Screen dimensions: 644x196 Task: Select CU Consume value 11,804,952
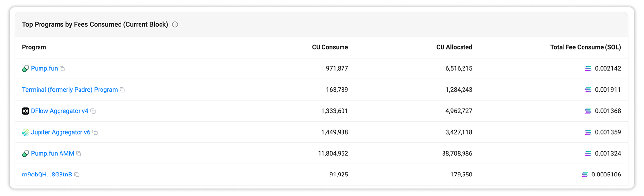coord(333,153)
